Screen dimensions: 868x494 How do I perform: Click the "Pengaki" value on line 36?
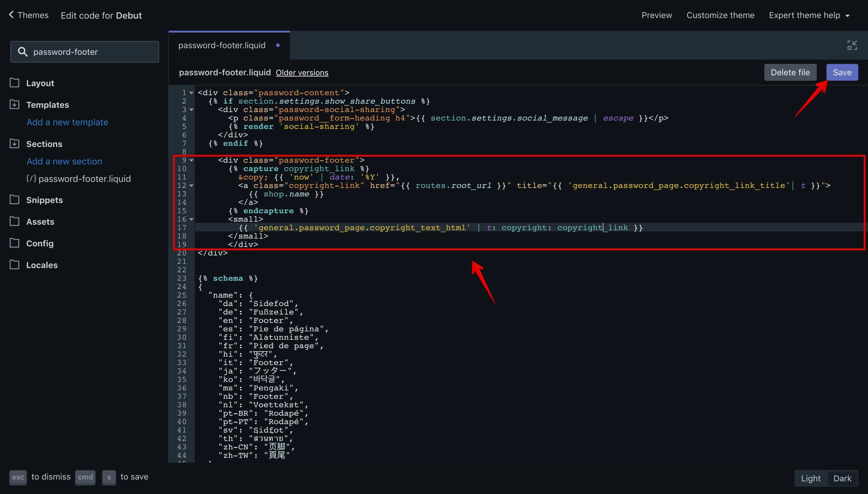click(271, 388)
